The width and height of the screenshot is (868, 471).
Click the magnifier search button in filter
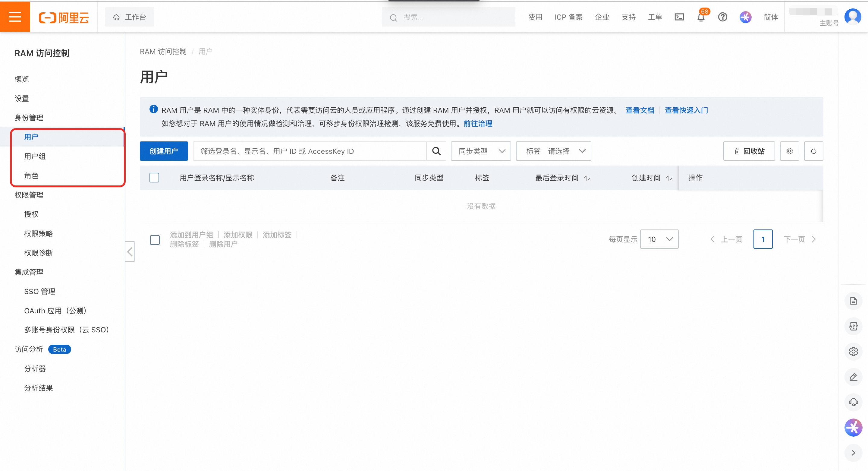436,151
